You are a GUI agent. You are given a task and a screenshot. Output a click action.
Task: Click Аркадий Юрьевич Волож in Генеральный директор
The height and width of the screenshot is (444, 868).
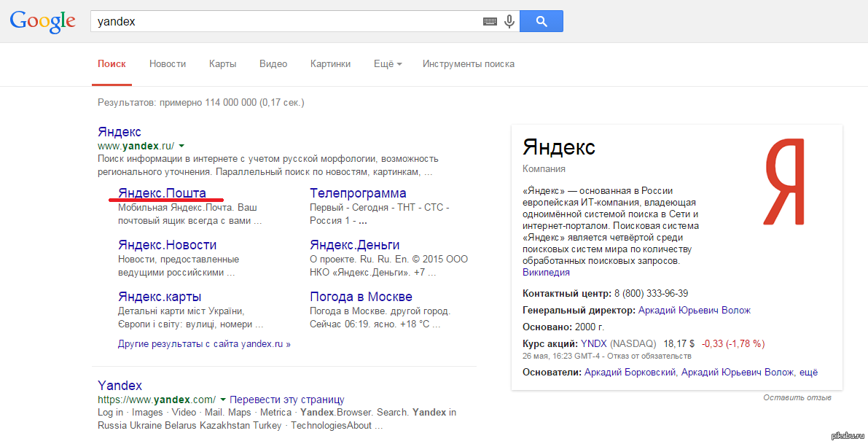(694, 310)
